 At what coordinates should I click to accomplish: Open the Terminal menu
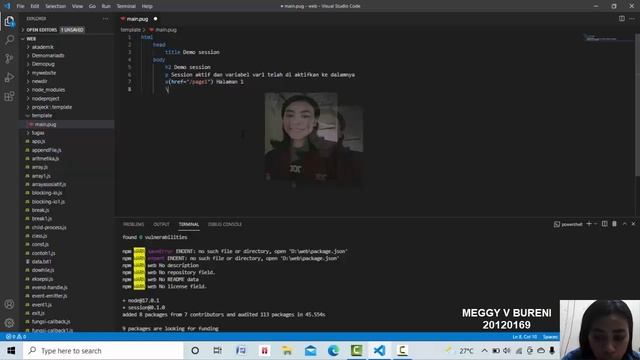tap(126, 6)
